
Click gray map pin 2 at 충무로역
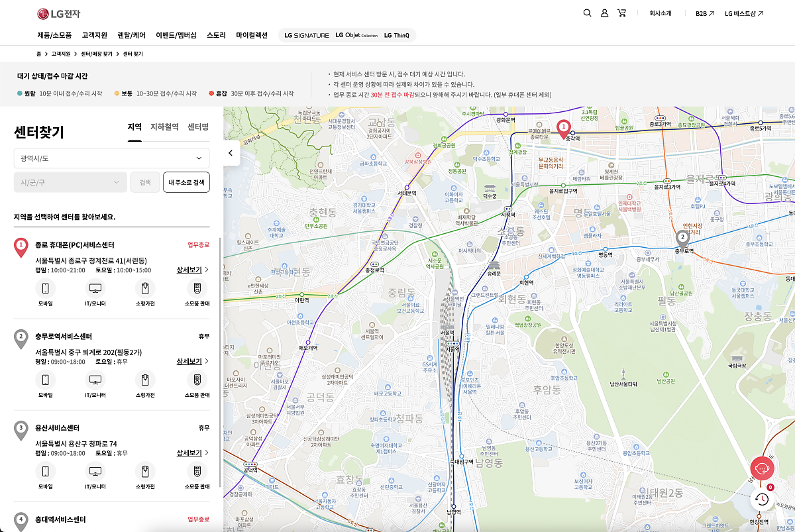pos(682,239)
